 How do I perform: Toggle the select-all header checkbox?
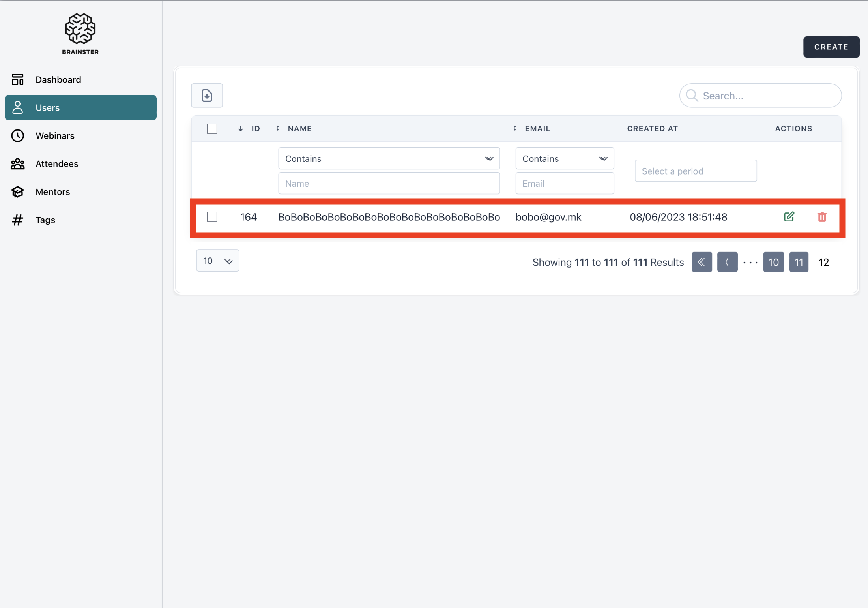coord(212,129)
